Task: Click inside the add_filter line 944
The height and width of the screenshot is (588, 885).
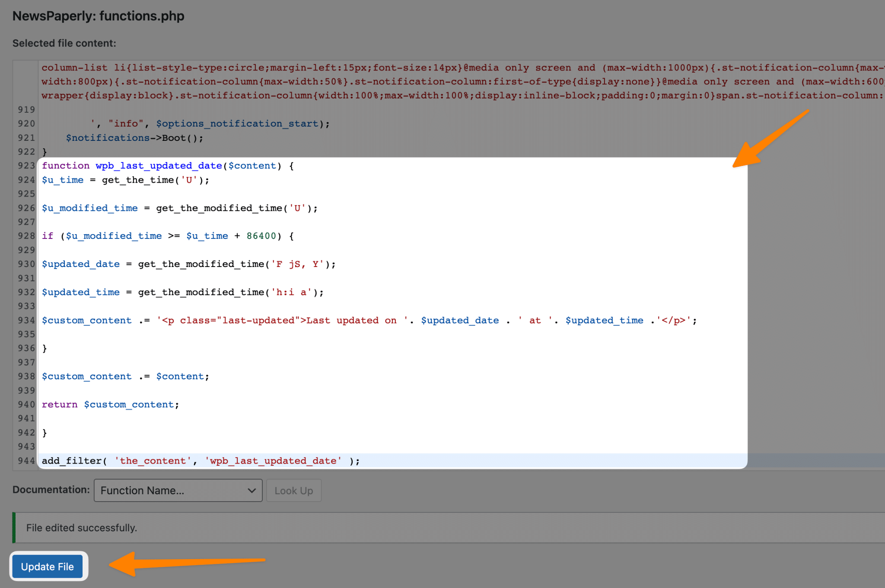Action: [x=200, y=461]
